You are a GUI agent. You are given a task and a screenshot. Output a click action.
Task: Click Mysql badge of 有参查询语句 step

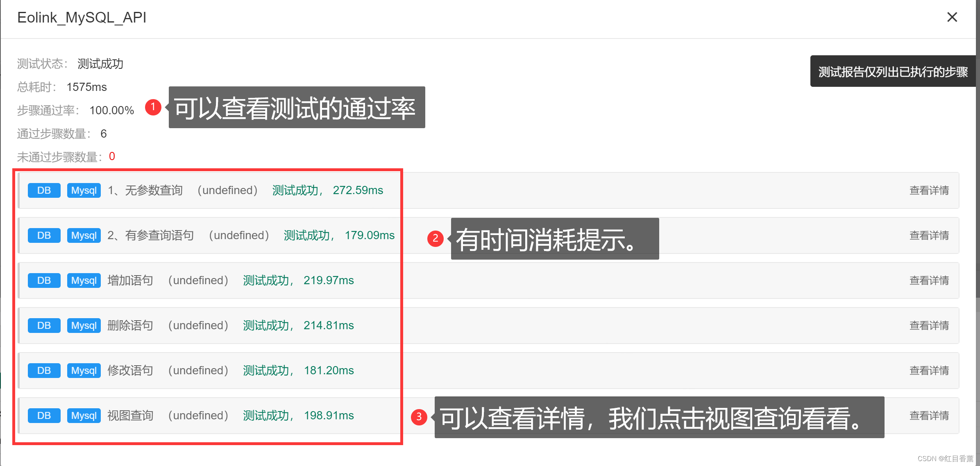coord(84,235)
